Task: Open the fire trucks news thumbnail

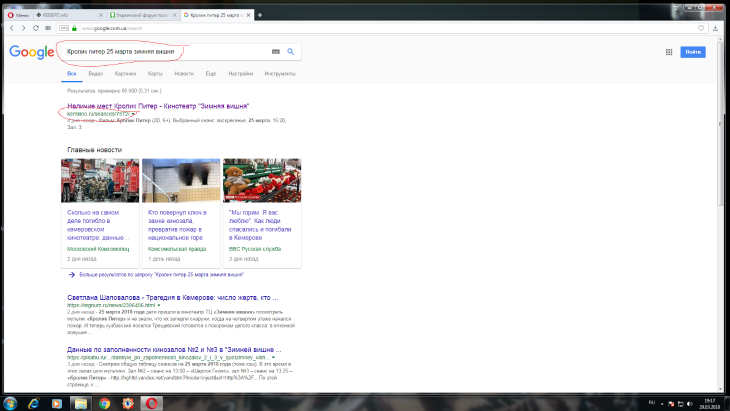Action: click(x=100, y=180)
